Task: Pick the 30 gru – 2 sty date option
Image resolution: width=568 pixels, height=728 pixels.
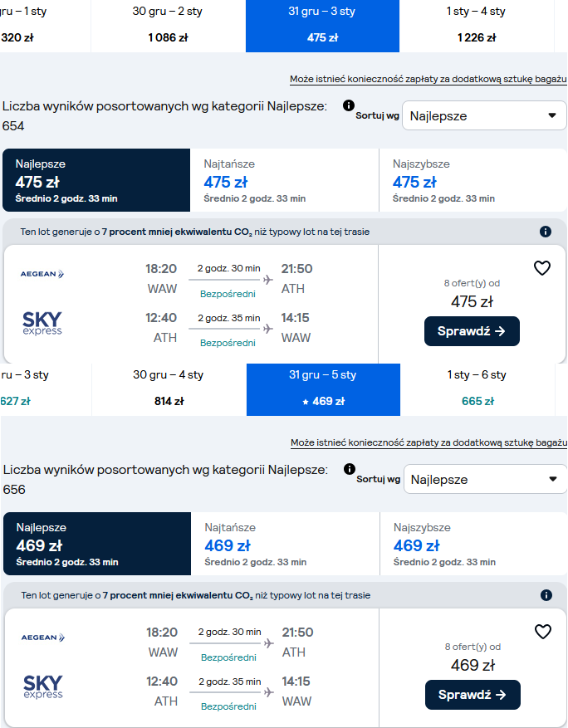Action: coord(168,26)
